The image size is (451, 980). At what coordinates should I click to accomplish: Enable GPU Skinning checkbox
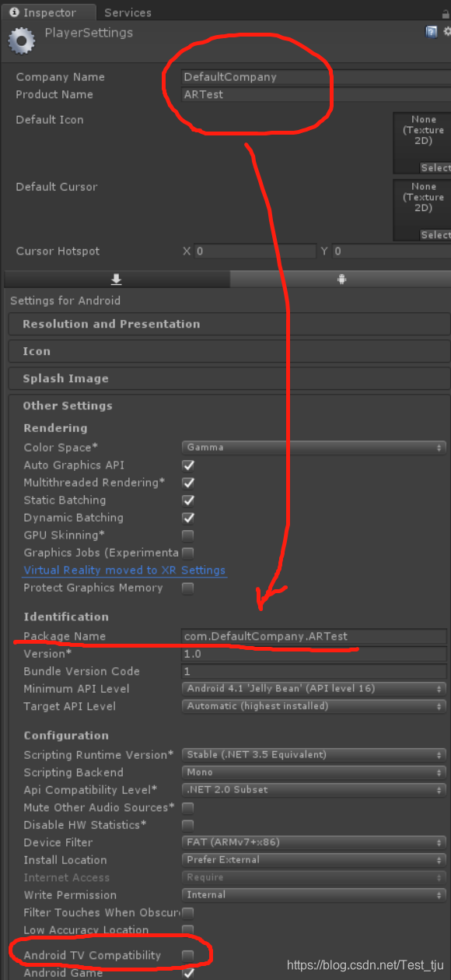[x=187, y=536]
